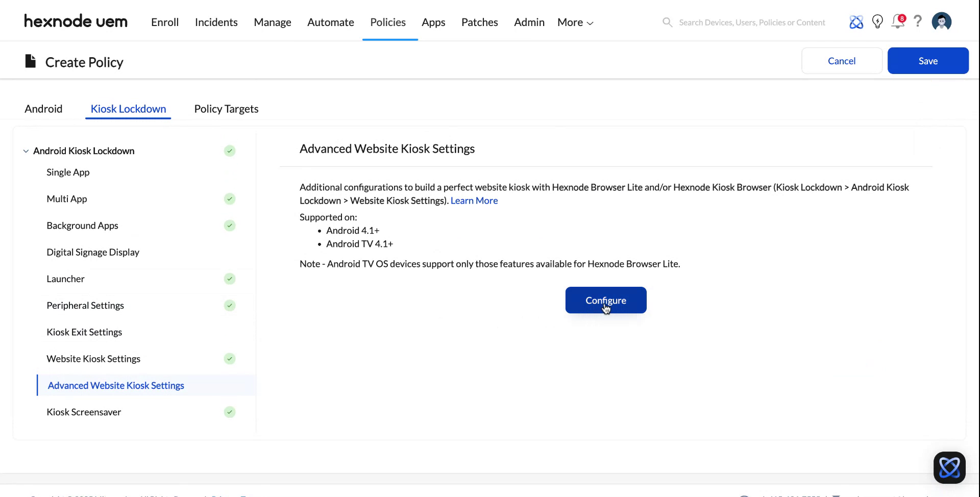The image size is (980, 497).
Task: Open the what's new lightbulb icon
Action: point(877,22)
